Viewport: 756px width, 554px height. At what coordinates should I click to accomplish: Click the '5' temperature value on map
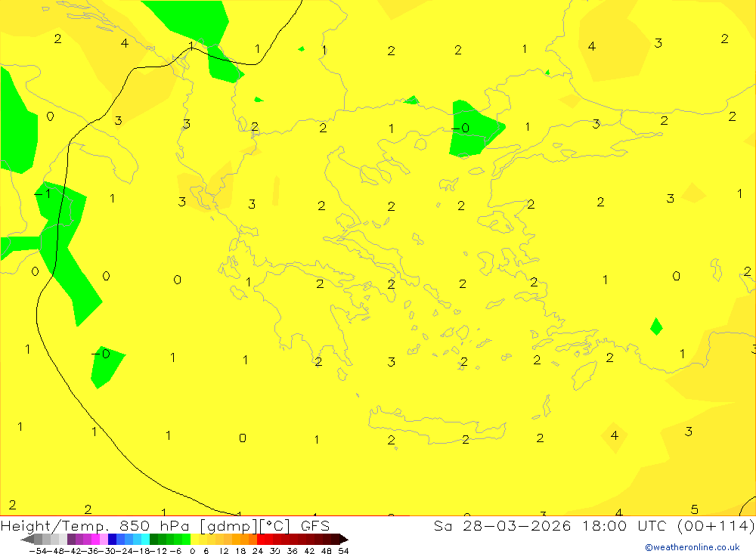pyautogui.click(x=694, y=509)
